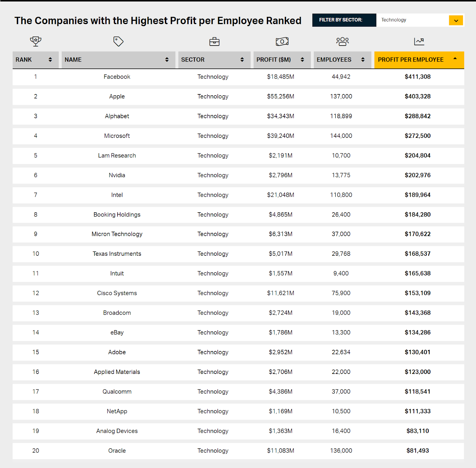The height and width of the screenshot is (468, 476).
Task: Click the banknote icon above Profit
Action: (x=282, y=41)
